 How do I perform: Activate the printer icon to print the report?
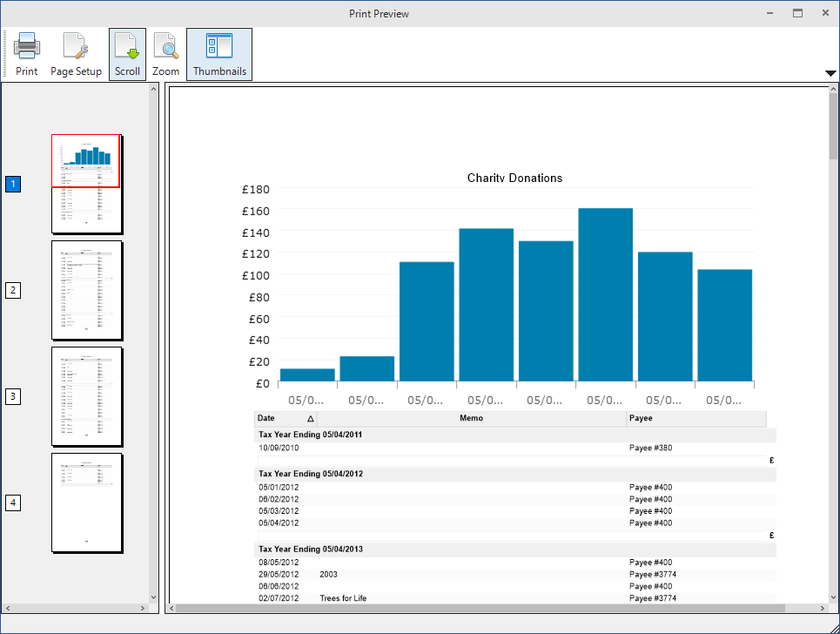coord(26,47)
